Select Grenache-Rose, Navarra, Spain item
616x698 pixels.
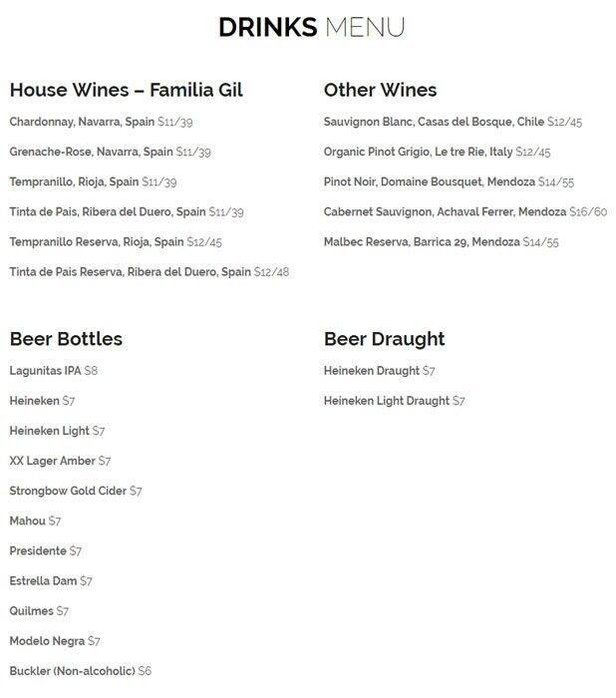(x=110, y=152)
